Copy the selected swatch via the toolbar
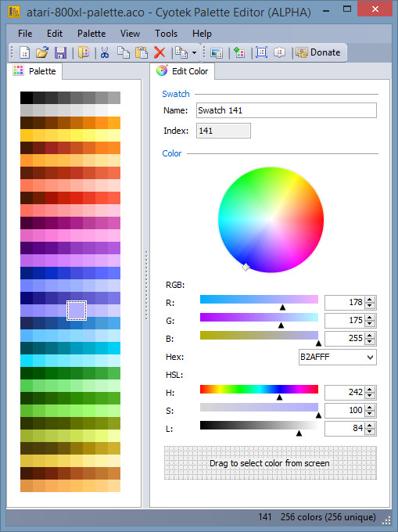 pyautogui.click(x=124, y=52)
